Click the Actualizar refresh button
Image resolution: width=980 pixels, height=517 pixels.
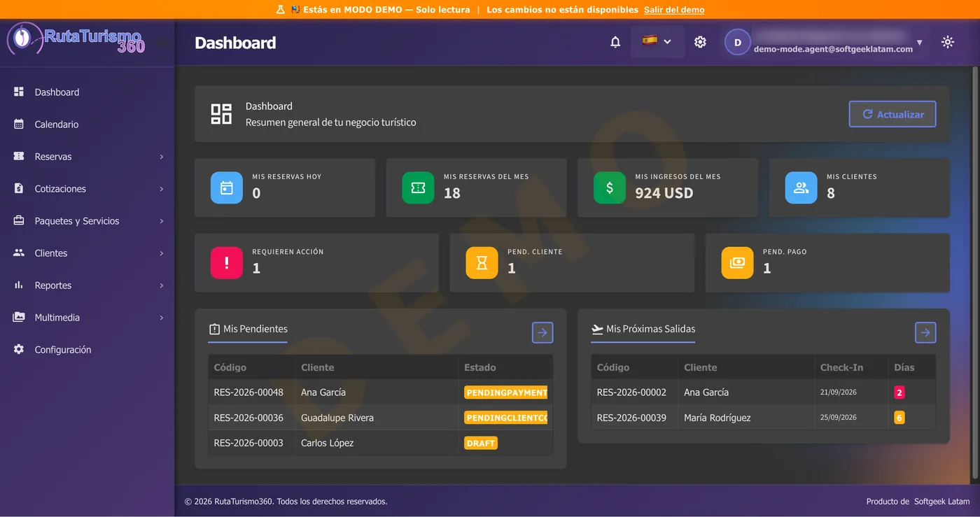pyautogui.click(x=892, y=114)
